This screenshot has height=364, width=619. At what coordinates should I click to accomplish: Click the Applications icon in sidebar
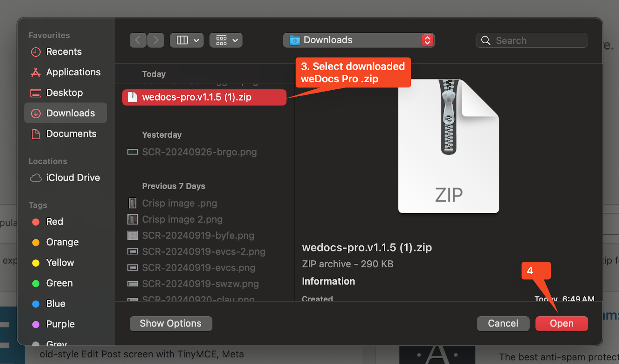pyautogui.click(x=36, y=72)
